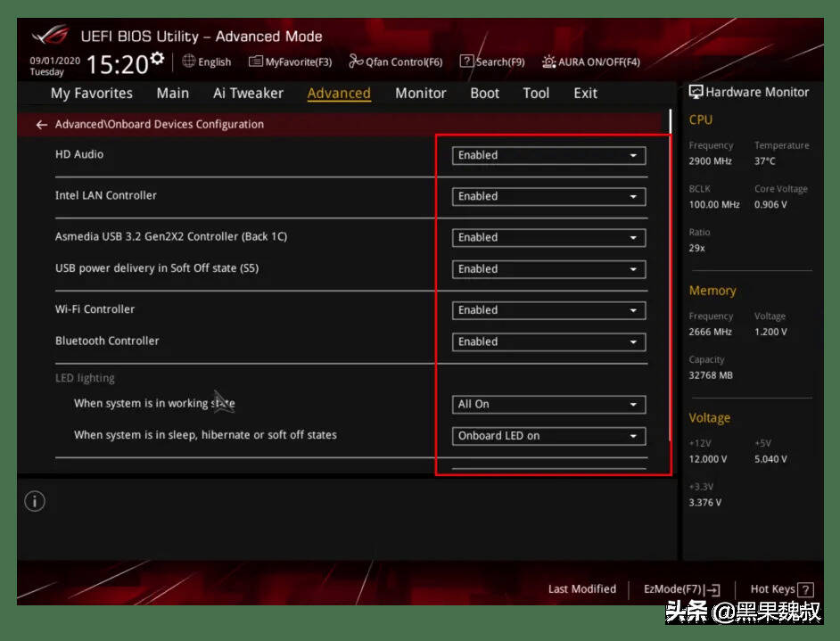Click Memory frequency value 2666 MHz
The height and width of the screenshot is (641, 840).
click(711, 332)
